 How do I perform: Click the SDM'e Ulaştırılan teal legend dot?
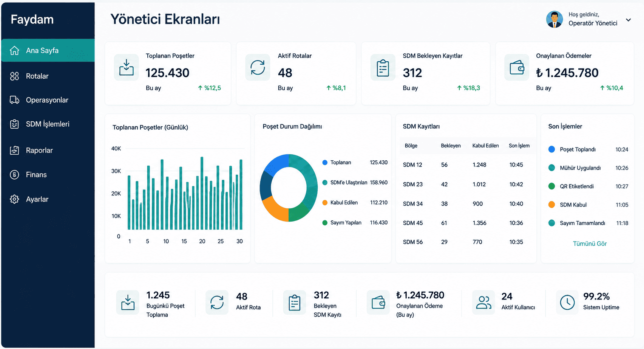pos(325,183)
